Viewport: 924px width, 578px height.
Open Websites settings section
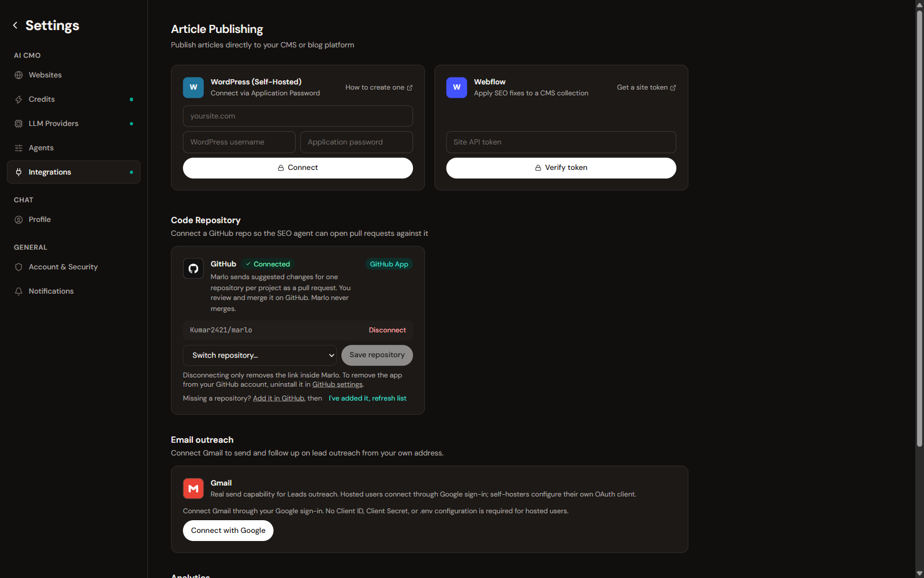73,75
